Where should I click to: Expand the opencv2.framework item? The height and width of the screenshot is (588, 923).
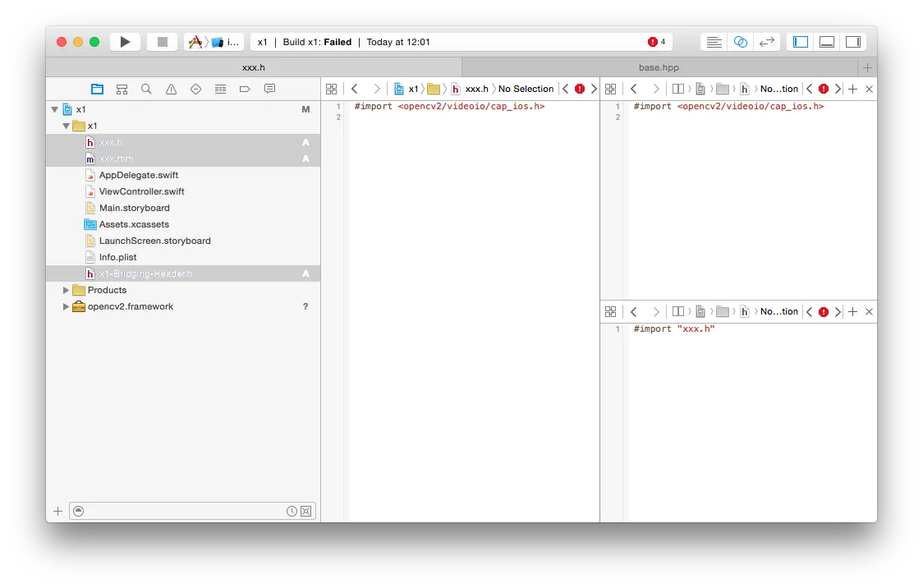click(66, 306)
